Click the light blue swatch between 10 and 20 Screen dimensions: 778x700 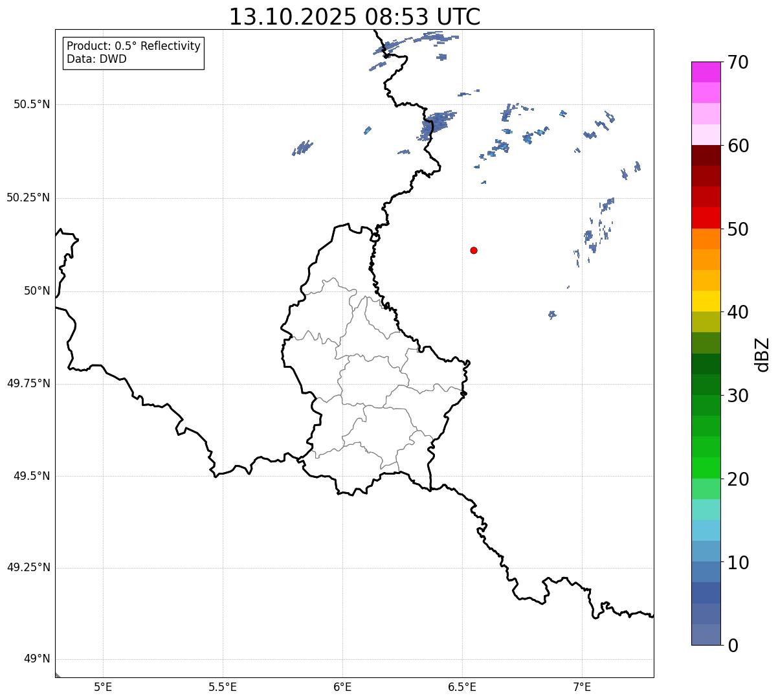tap(706, 530)
